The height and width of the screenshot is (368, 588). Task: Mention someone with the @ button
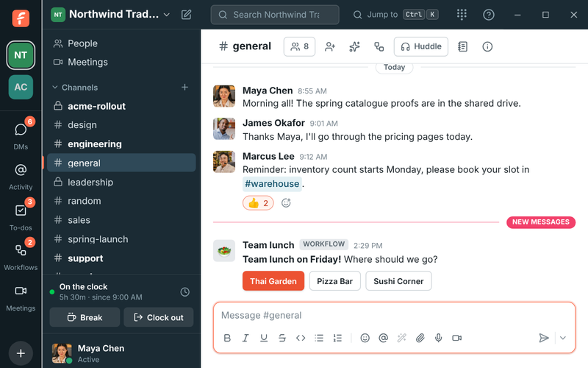[383, 338]
